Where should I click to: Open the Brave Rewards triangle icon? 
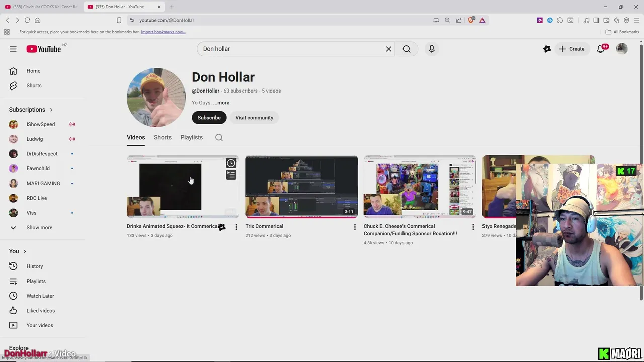click(482, 20)
